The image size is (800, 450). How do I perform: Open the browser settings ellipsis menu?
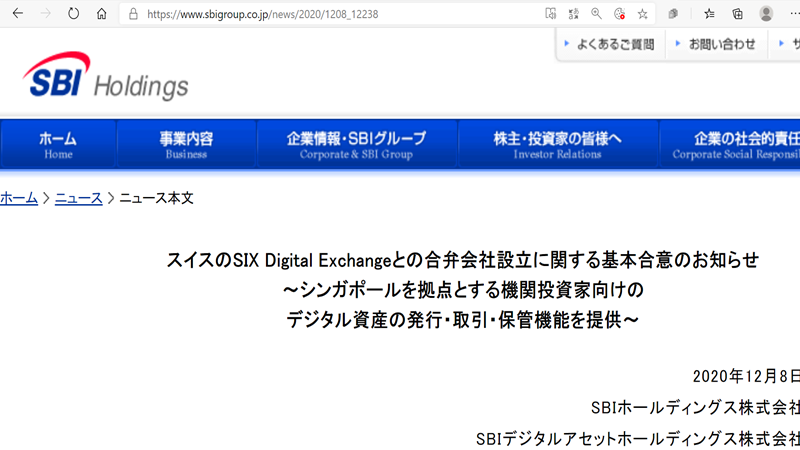(x=794, y=14)
